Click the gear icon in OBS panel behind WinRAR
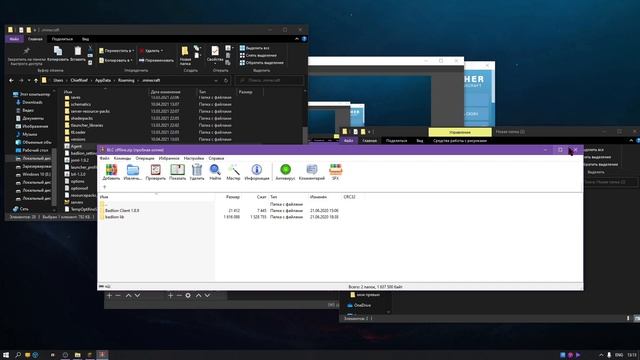 [x=188, y=295]
